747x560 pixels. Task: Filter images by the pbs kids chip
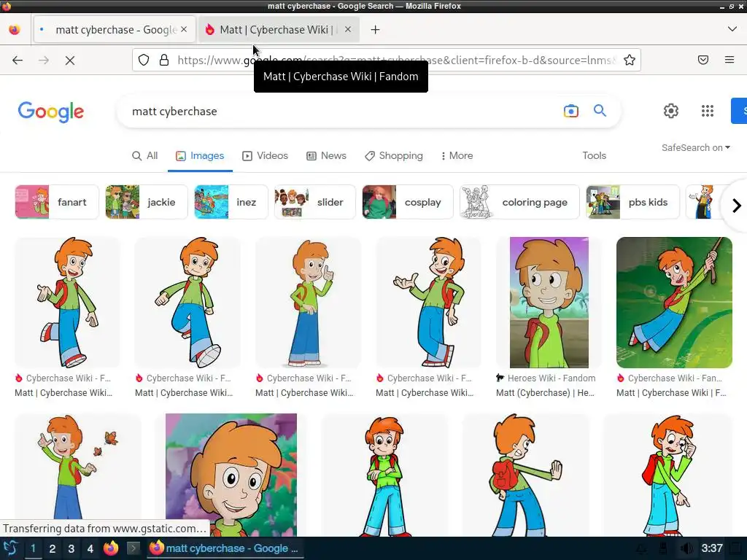632,202
